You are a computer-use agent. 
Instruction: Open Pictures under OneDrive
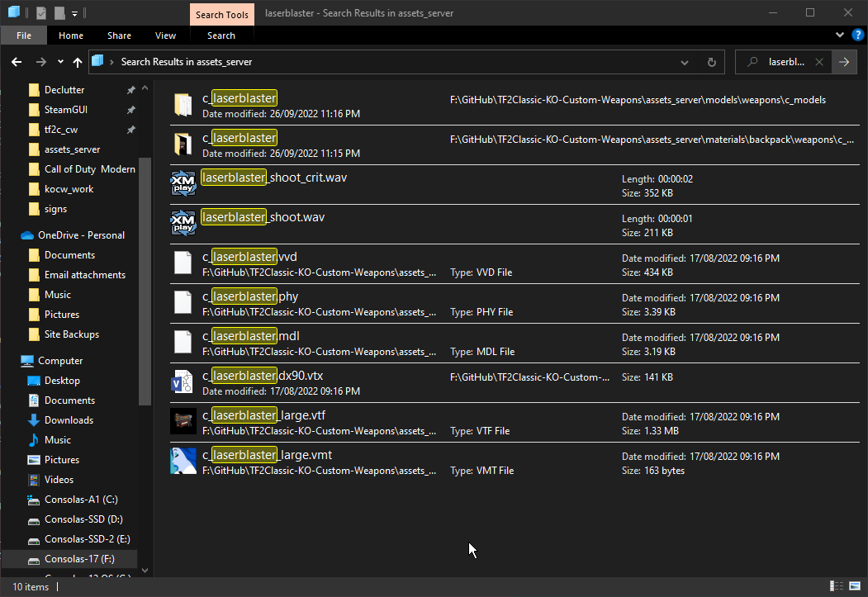(61, 315)
